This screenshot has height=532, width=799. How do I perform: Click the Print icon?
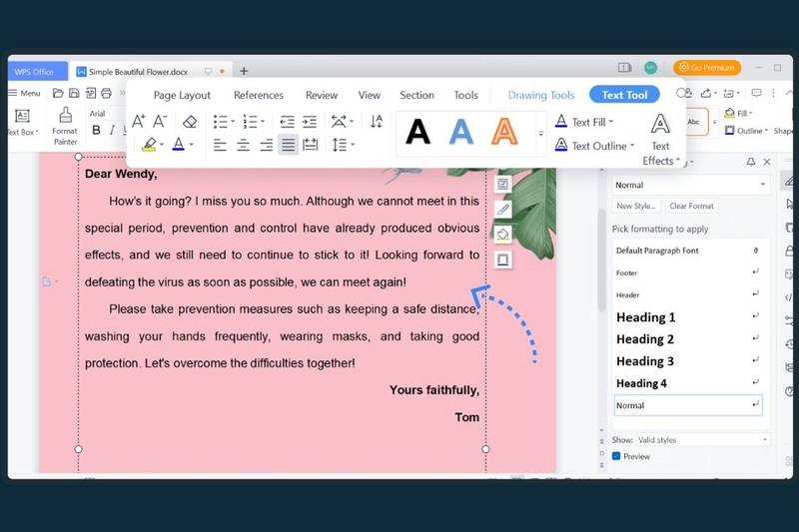pyautogui.click(x=107, y=93)
